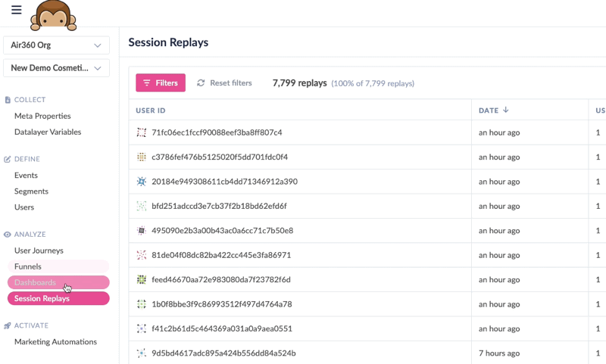Click the Reset filters link
The width and height of the screenshot is (606, 364).
[231, 83]
